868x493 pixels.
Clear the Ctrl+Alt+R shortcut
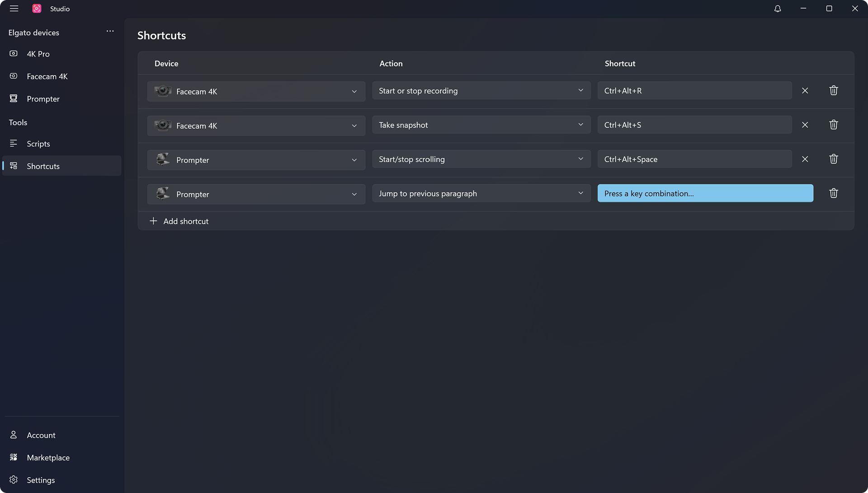tap(805, 91)
